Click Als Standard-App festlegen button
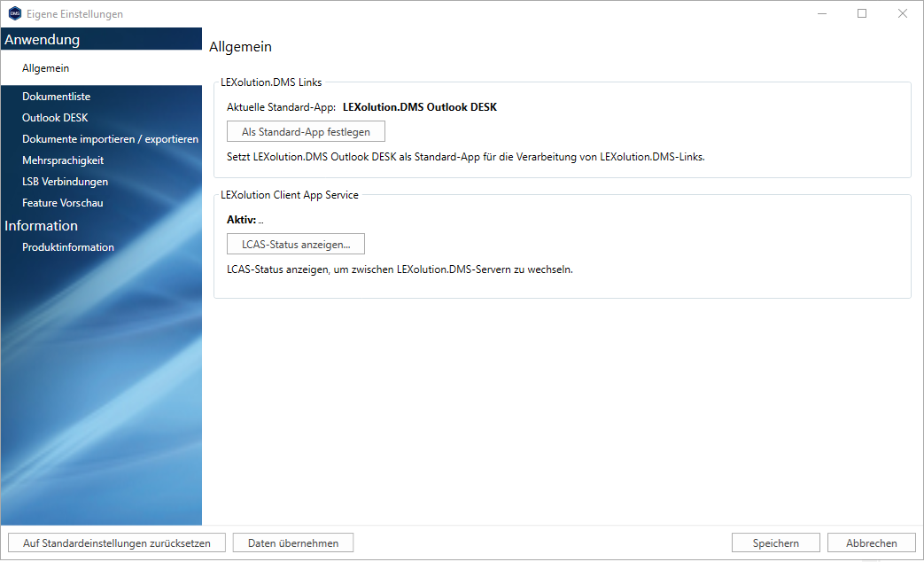Viewport: 924px width, 562px height. click(x=306, y=131)
